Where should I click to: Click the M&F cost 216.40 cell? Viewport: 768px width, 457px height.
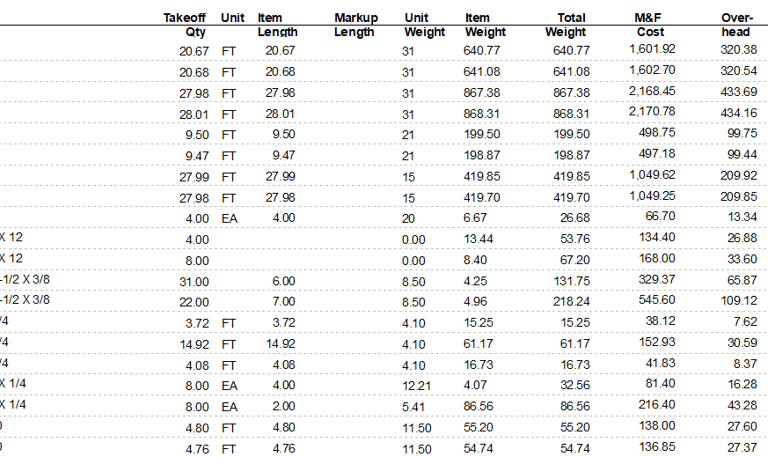point(657,405)
